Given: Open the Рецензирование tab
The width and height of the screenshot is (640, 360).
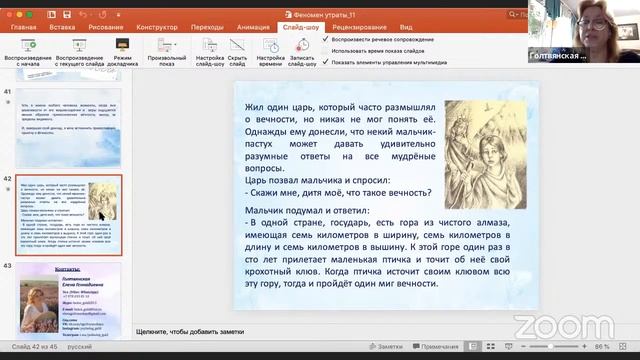Looking at the screenshot, I should coord(359,27).
